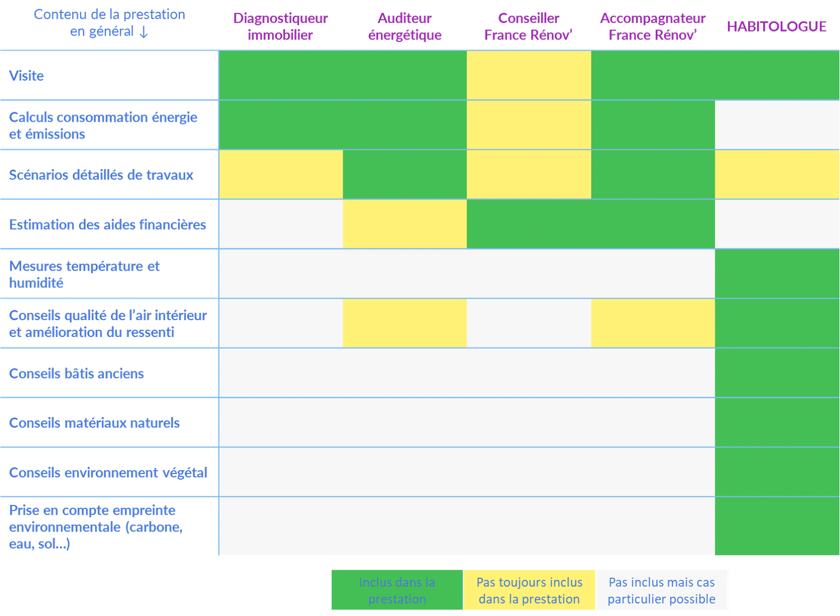Click the 'Visite' row label
Image resolution: width=840 pixels, height=616 pixels.
pyautogui.click(x=26, y=76)
